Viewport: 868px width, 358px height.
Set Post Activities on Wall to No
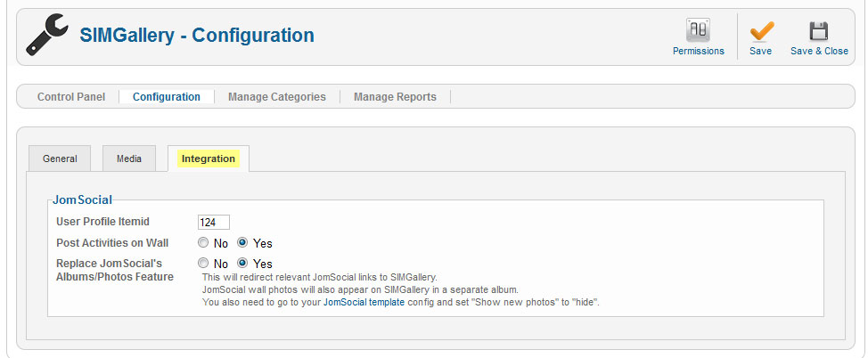[203, 242]
